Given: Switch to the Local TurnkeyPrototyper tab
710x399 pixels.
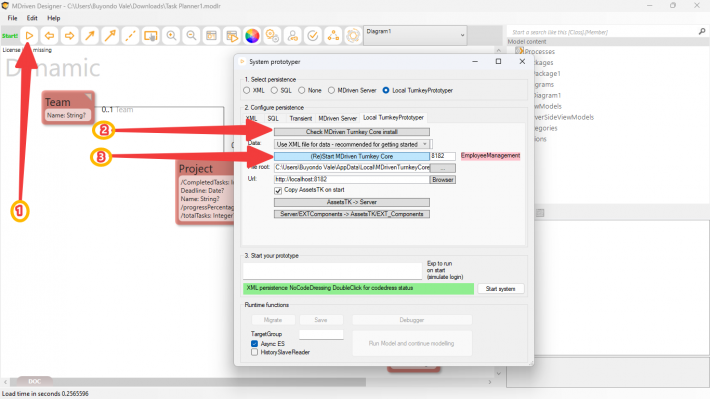Looking at the screenshot, I should 393,118.
